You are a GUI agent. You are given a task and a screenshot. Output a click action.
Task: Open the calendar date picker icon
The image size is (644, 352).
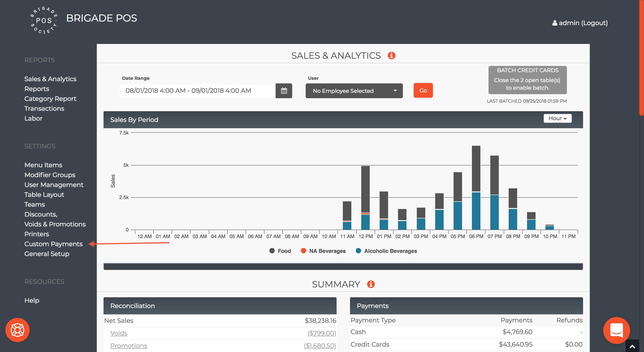(283, 91)
